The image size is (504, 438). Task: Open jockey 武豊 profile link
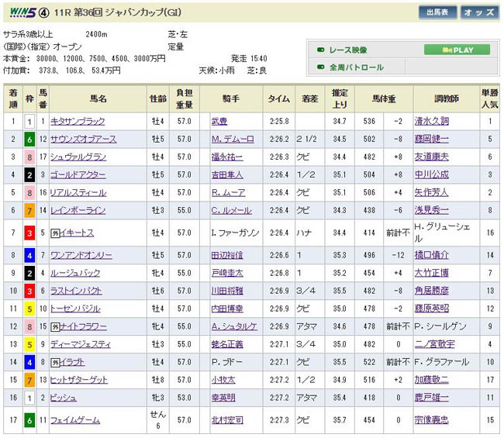pyautogui.click(x=220, y=122)
